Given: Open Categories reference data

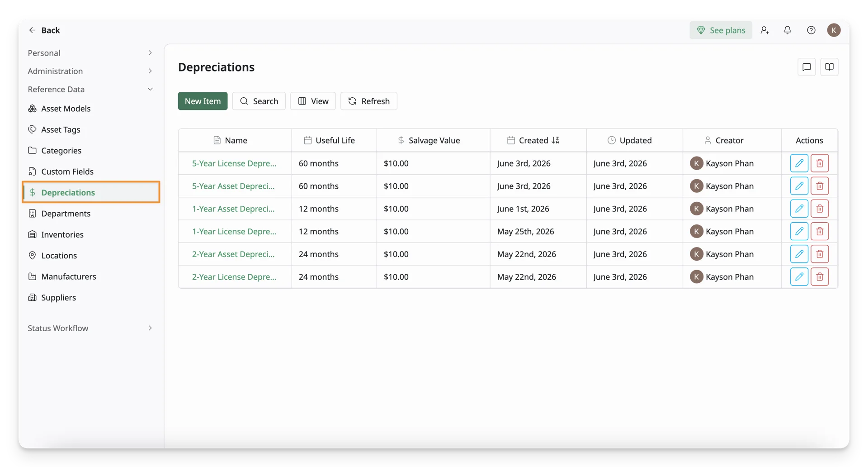Looking at the screenshot, I should pos(90,150).
